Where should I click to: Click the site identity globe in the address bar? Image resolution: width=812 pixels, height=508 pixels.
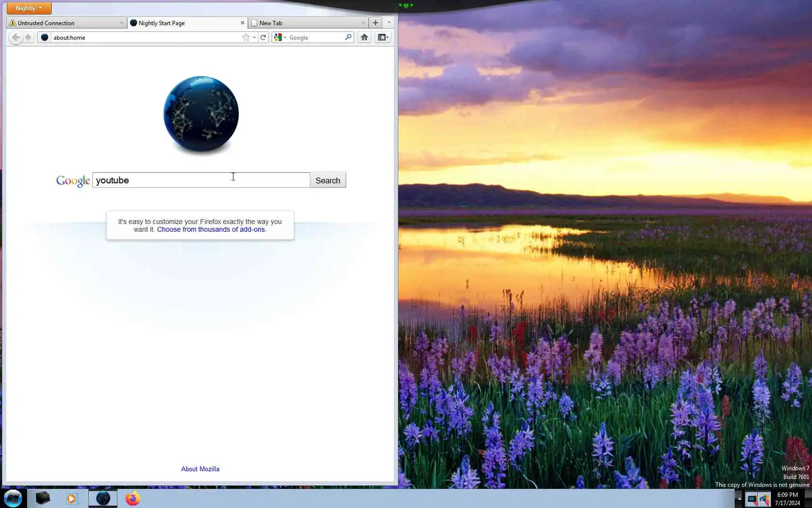tap(44, 37)
